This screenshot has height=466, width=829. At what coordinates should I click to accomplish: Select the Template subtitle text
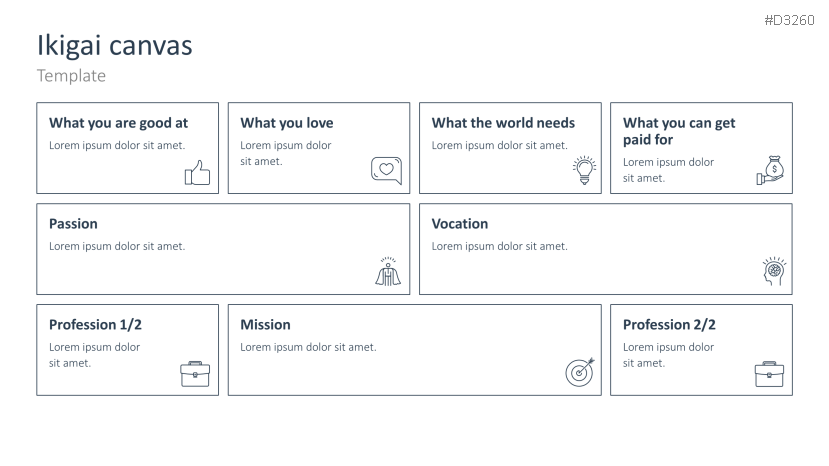tap(71, 76)
